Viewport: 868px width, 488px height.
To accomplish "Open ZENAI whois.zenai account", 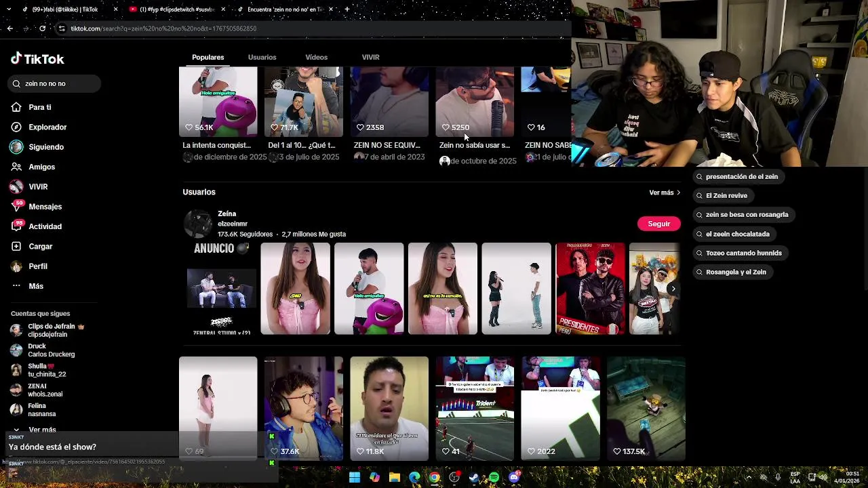I will 36,390.
